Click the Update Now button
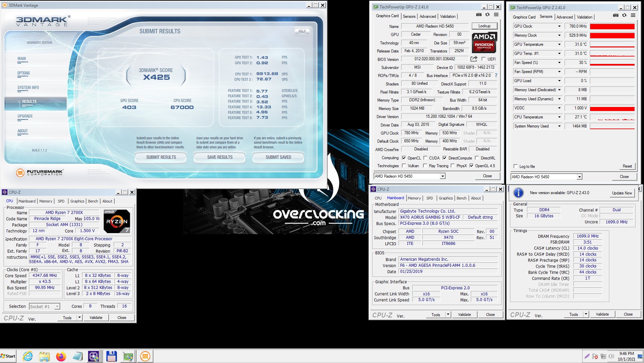The image size is (644, 363). (x=622, y=193)
